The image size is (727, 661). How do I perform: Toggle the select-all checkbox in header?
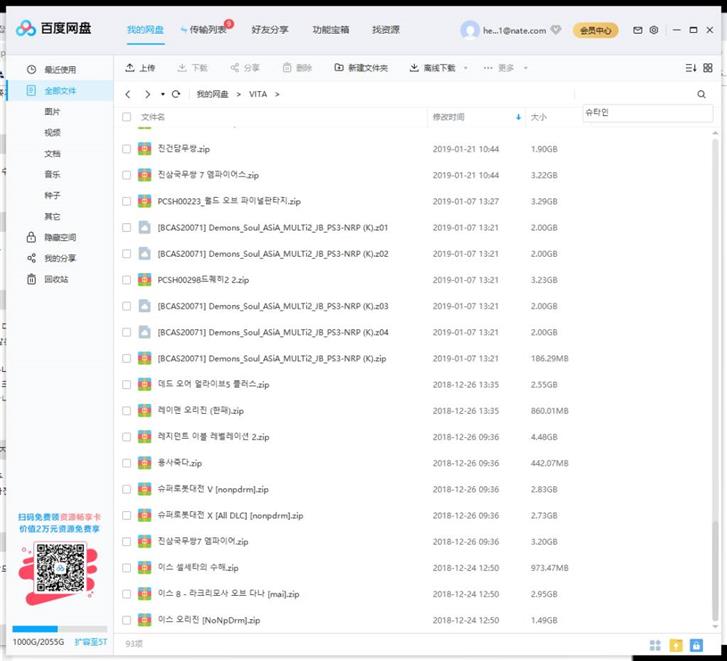[127, 117]
